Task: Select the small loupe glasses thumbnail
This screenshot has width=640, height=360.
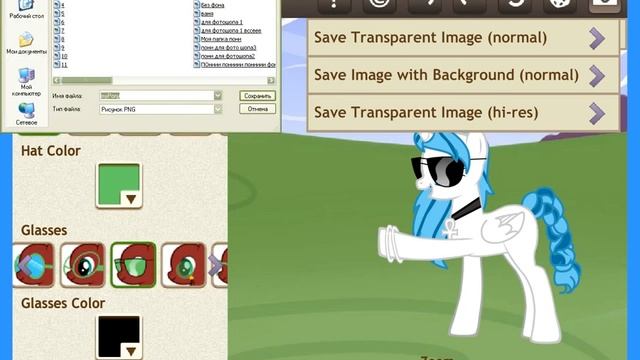Action: [184, 265]
